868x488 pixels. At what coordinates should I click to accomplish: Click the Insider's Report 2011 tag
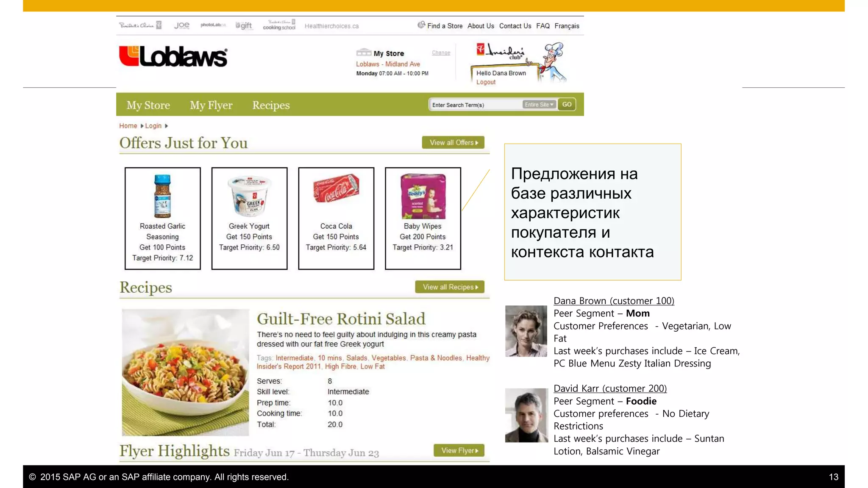(x=289, y=366)
